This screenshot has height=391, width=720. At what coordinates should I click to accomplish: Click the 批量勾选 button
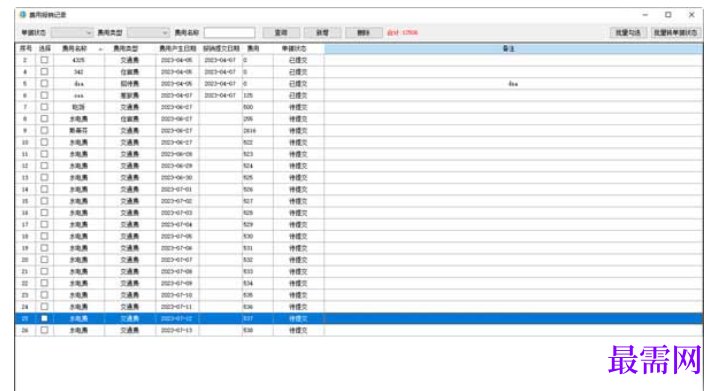point(628,33)
